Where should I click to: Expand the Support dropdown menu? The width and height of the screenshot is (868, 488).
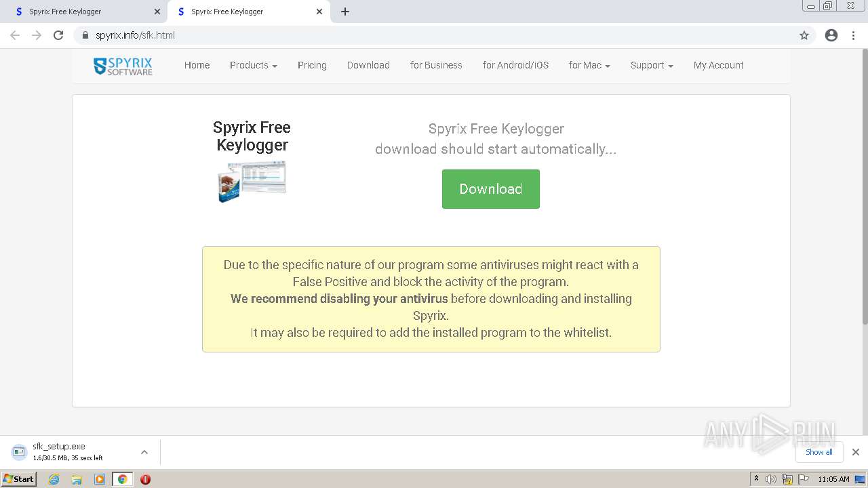point(652,66)
